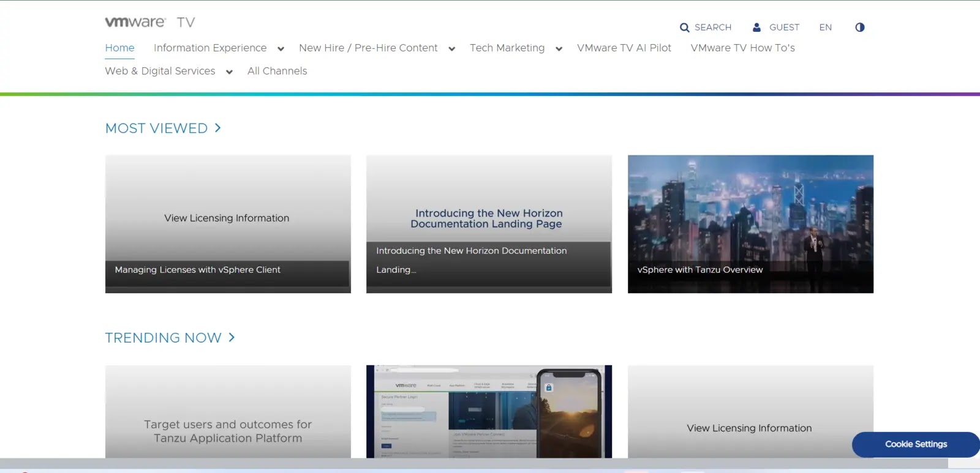Expand the New Hire / Pre-Hire Content arrow
This screenshot has width=980, height=473.
click(x=451, y=49)
